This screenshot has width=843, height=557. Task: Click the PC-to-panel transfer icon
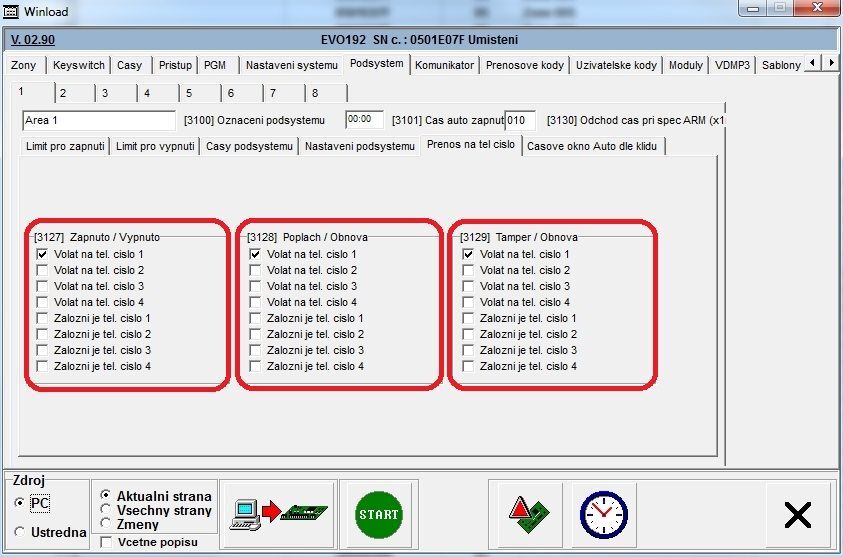278,514
